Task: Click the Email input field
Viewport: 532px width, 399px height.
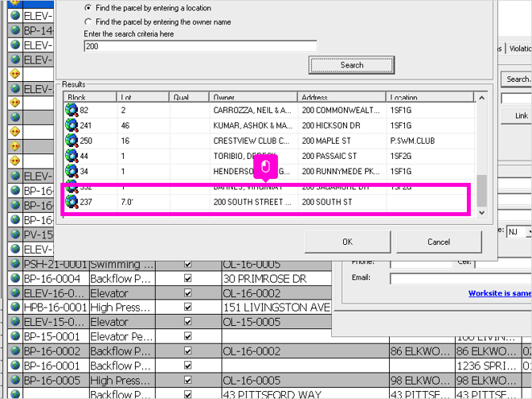Action: coord(461,279)
